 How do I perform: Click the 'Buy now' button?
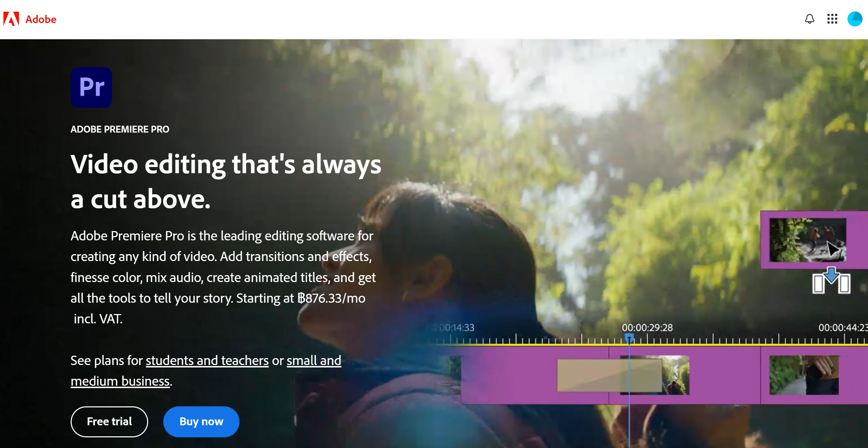(201, 422)
